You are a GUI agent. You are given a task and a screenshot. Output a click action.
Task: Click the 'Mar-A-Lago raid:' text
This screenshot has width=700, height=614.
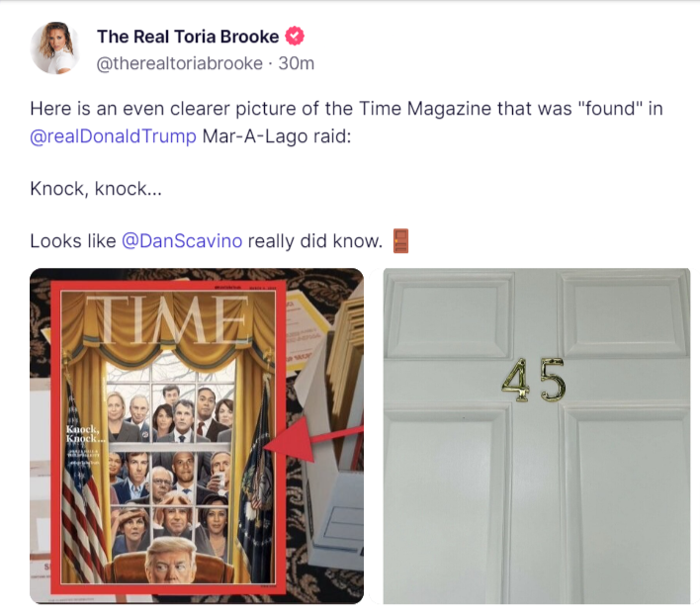pos(277,136)
